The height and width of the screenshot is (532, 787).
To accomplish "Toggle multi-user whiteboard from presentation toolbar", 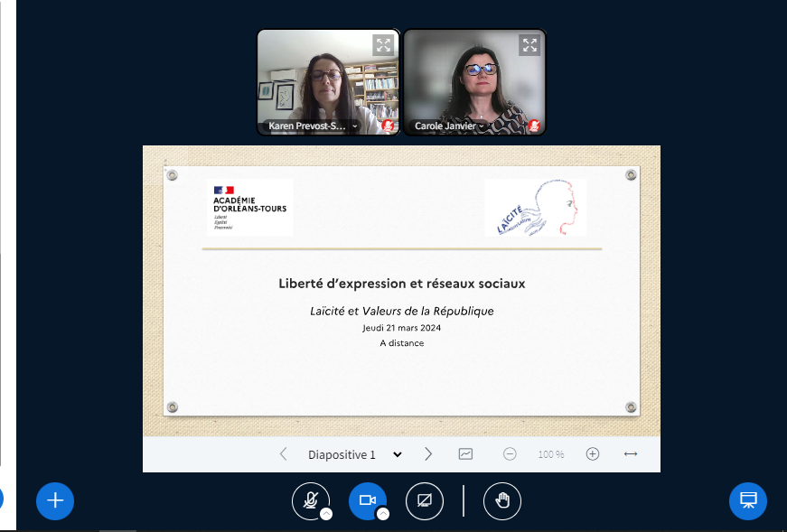I will point(465,454).
